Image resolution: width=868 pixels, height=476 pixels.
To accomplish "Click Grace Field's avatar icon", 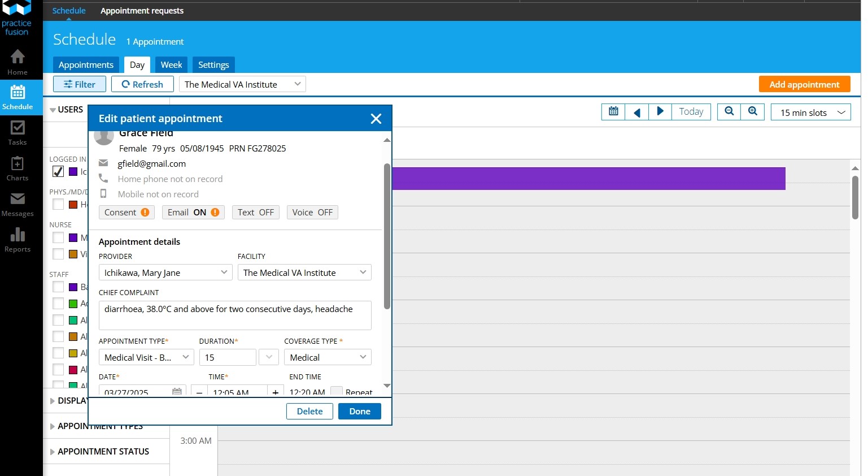I will (x=104, y=137).
